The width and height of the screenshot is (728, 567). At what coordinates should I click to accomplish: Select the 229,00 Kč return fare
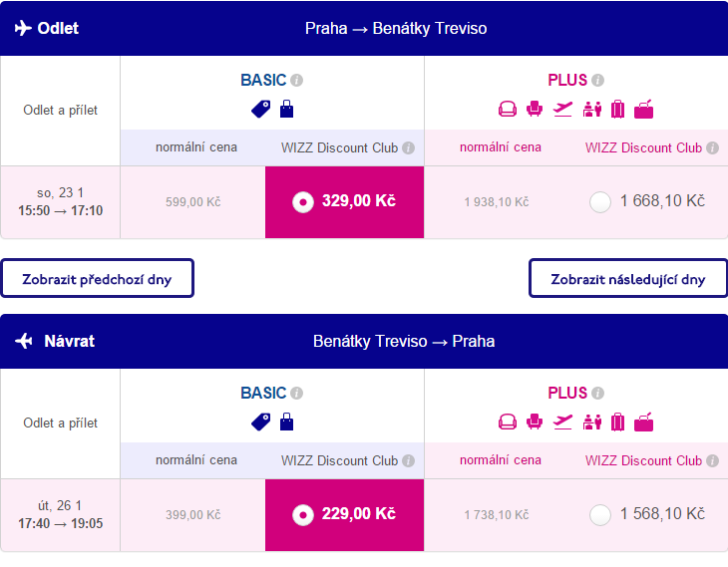[x=302, y=515]
